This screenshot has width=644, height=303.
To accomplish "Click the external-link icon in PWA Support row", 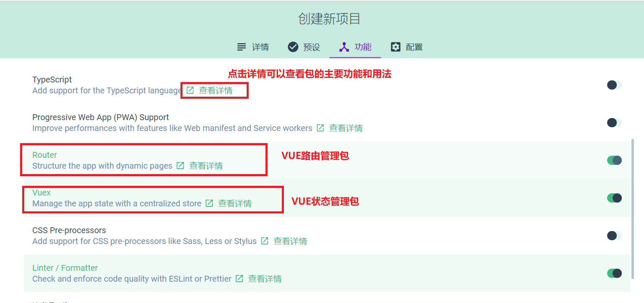I will click(320, 128).
